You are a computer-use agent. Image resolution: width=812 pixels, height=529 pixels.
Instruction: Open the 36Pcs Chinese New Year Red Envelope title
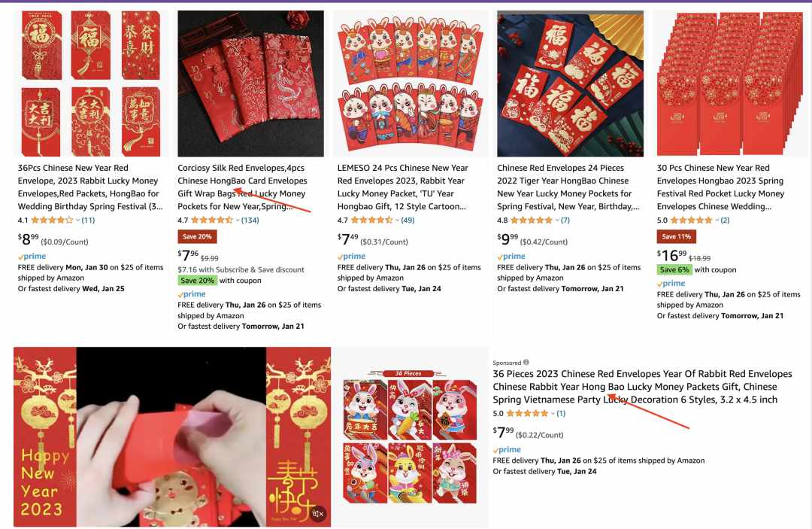click(90, 187)
